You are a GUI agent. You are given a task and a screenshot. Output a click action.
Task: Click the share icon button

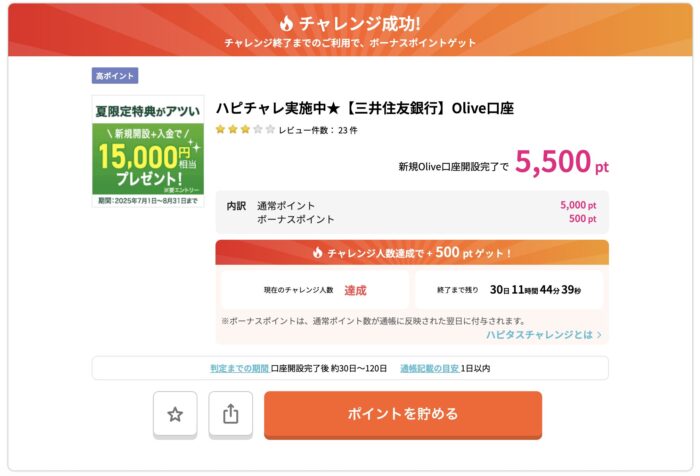[x=230, y=414]
